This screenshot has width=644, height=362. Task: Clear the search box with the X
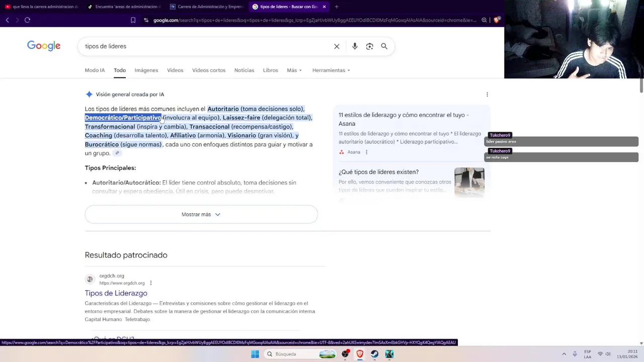point(337,46)
